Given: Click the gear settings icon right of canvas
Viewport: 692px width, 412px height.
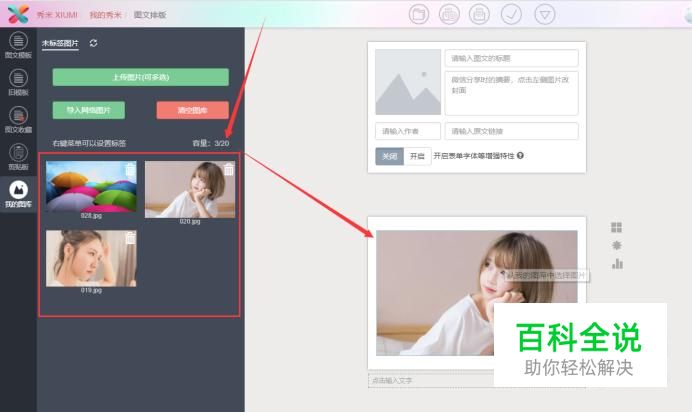Looking at the screenshot, I should coord(617,245).
